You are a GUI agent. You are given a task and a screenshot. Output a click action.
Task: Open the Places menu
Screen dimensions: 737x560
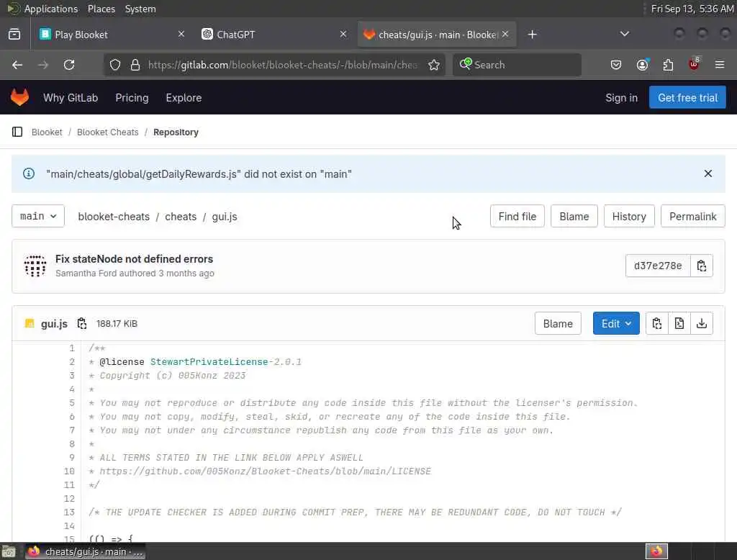pos(101,9)
